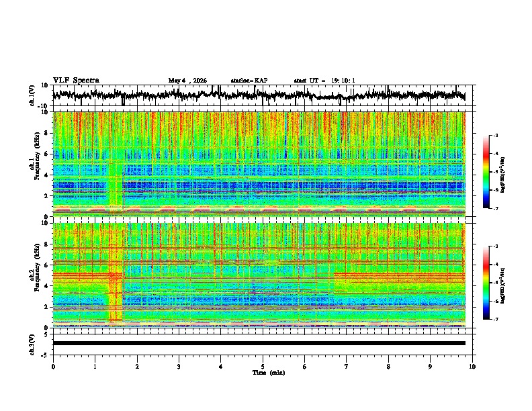The width and height of the screenshot is (532, 411).
Task: Click the ch.2 colorbar scale
Action: tap(486, 283)
